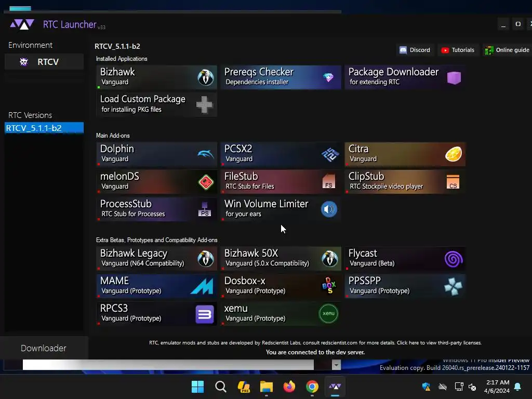Click the Dosbox-x tile title
The height and width of the screenshot is (399, 532).
pyautogui.click(x=245, y=281)
